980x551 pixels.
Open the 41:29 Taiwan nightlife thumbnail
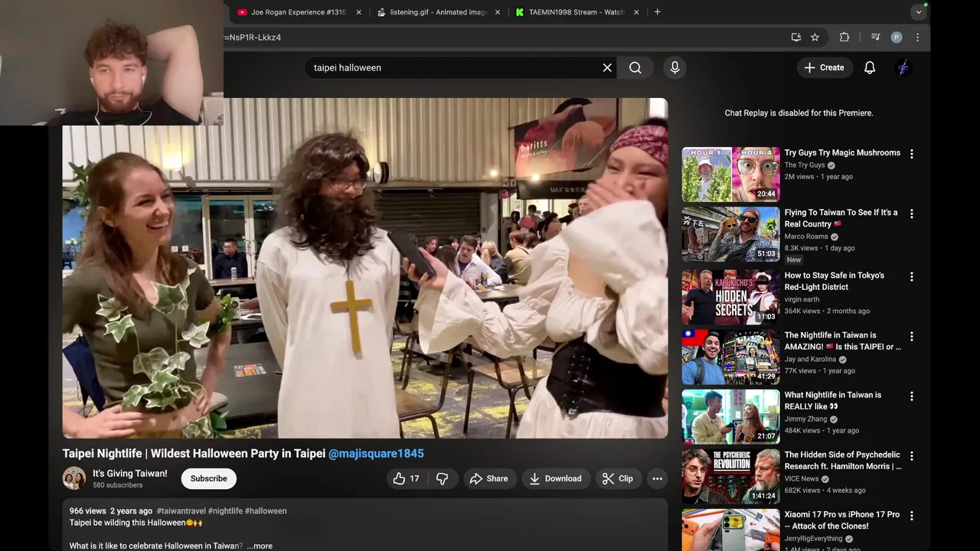pyautogui.click(x=730, y=357)
